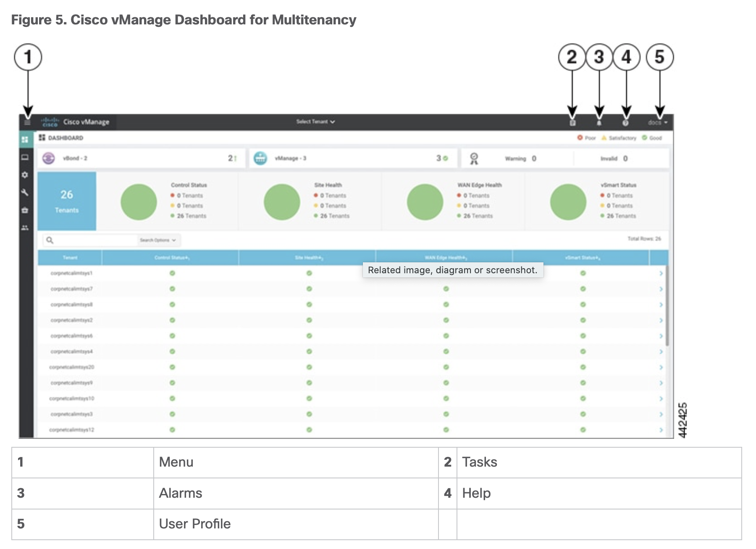Expand the corpnetcalimtsys7 row chevron
The width and height of the screenshot is (756, 549).
[x=661, y=289]
